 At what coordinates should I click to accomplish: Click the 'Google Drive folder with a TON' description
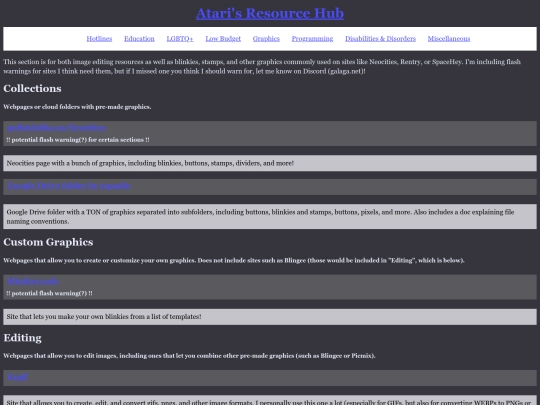point(270,217)
